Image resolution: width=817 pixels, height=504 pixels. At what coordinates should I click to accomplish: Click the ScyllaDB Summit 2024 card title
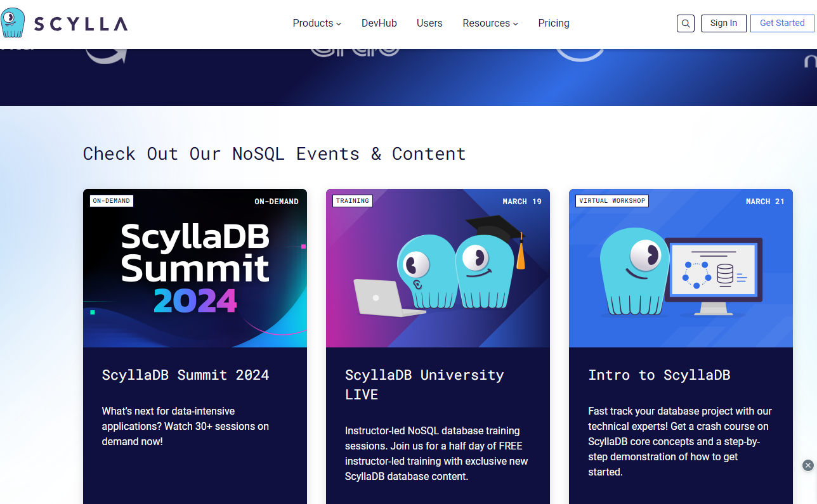pyautogui.click(x=186, y=375)
